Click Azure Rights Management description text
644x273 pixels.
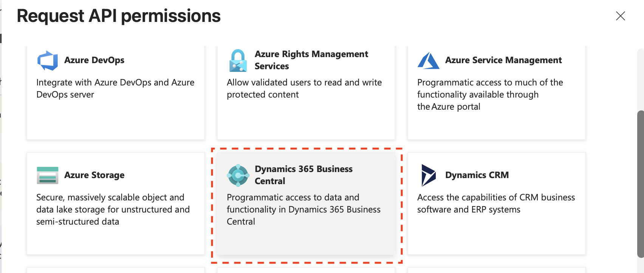pyautogui.click(x=304, y=88)
